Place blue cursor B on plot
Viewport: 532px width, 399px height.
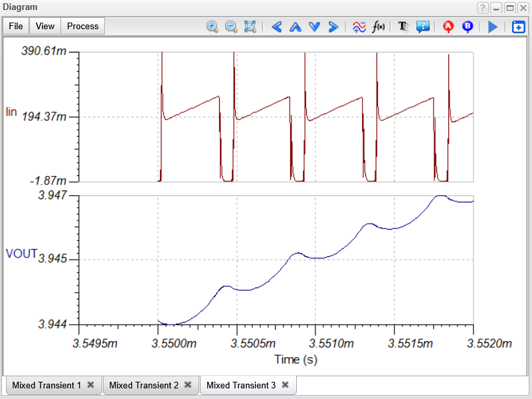468,27
